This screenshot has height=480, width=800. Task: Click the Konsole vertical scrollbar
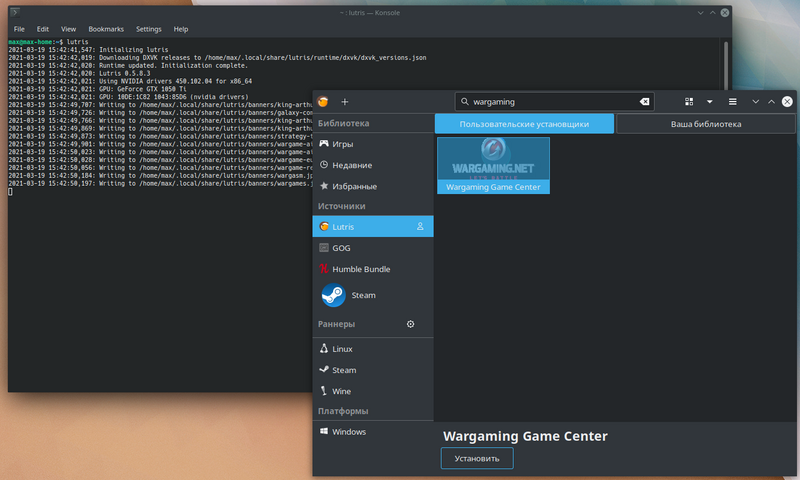(726, 65)
